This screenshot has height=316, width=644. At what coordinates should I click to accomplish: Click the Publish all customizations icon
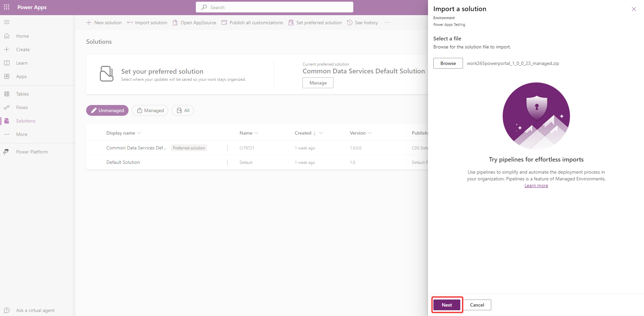point(224,23)
